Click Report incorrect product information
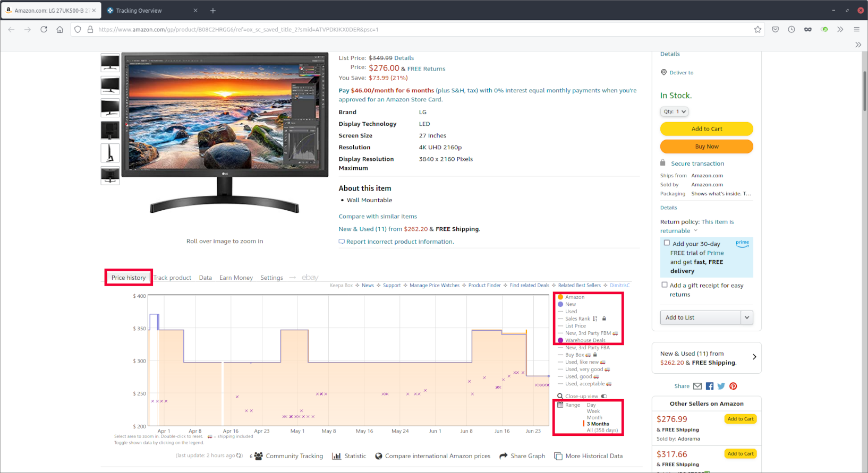Screen dimensions: 868x473 tap(399, 242)
